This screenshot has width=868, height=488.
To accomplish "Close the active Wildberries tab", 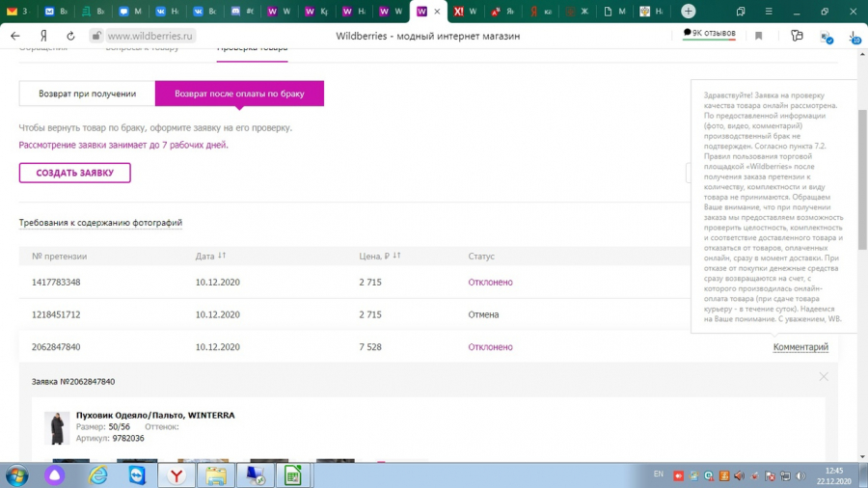I will pos(437,11).
